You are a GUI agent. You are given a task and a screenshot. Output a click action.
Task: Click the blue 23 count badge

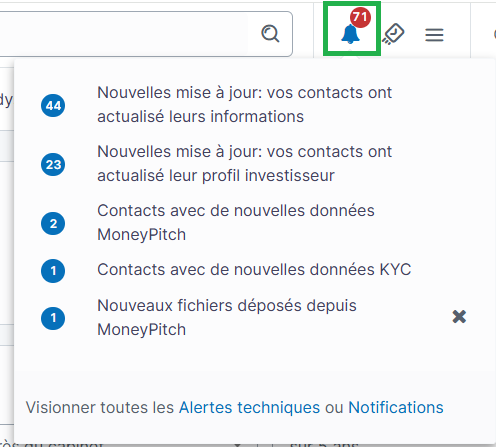tap(53, 165)
